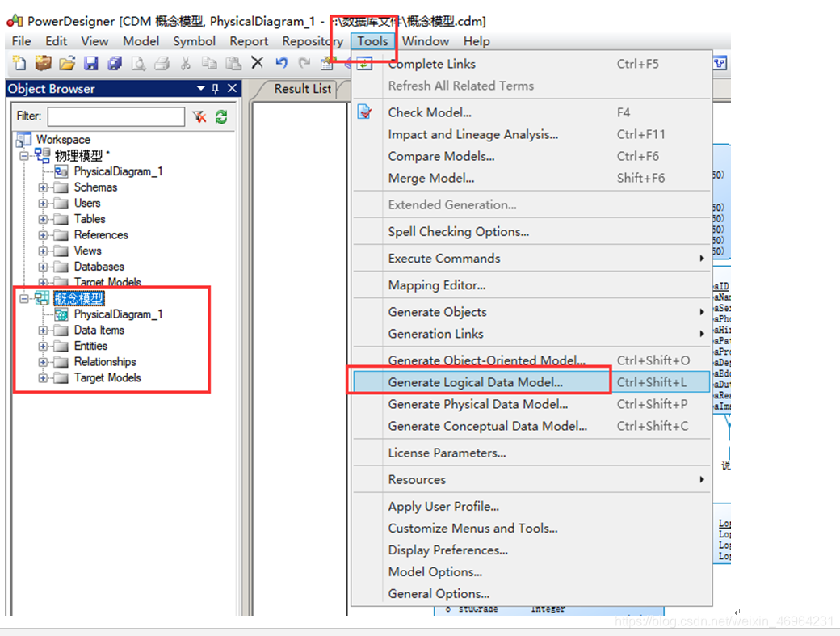This screenshot has width=840, height=636.
Task: Open the Report menu
Action: (x=249, y=41)
